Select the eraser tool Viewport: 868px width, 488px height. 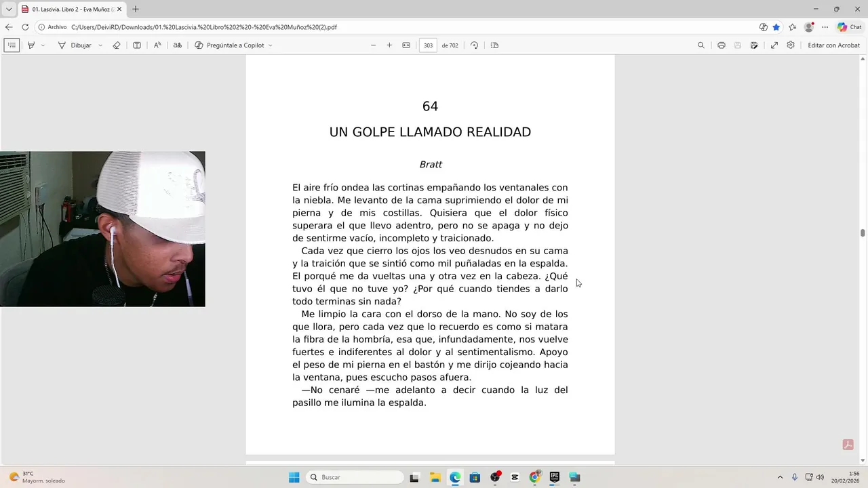pyautogui.click(x=117, y=45)
